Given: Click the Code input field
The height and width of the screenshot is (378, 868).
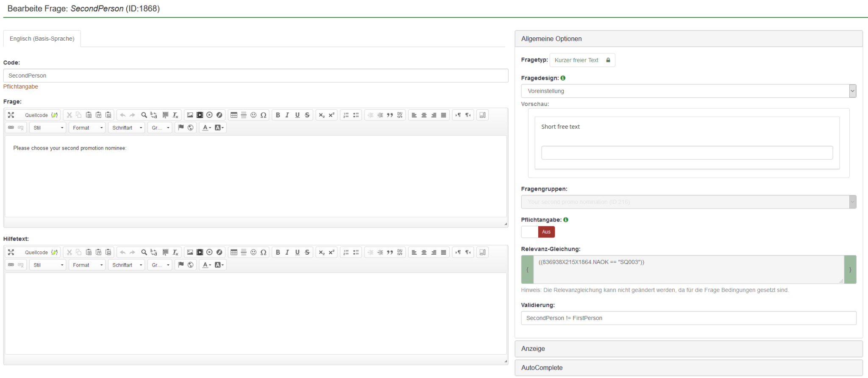Looking at the screenshot, I should [x=256, y=75].
